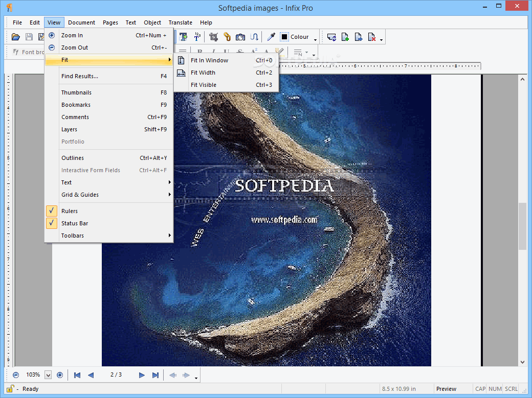Open the Help menu
532x398 pixels.
click(206, 22)
